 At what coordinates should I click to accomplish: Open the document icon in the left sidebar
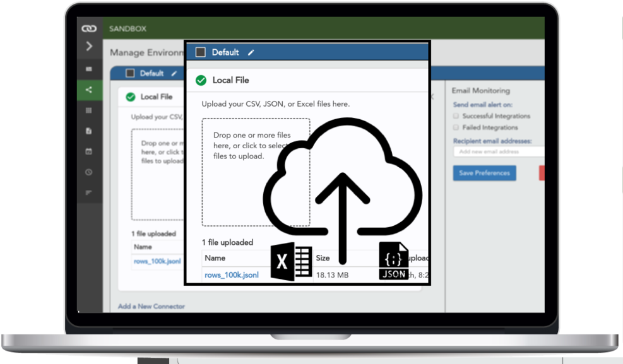click(x=89, y=131)
